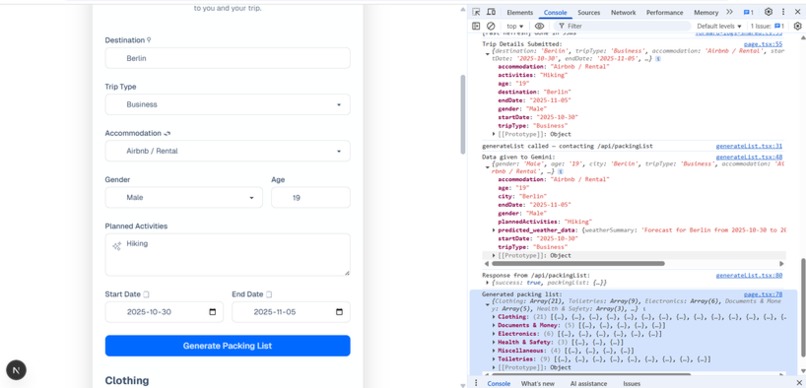Open the generateList.tsx:80 source link
The height and width of the screenshot is (388, 806).
[749, 275]
